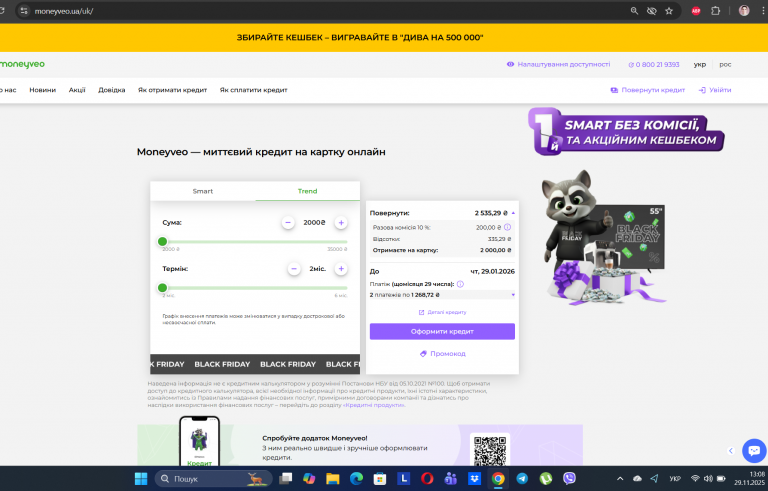Open keyboard language УКР indicator
768x491 pixels.
675,479
